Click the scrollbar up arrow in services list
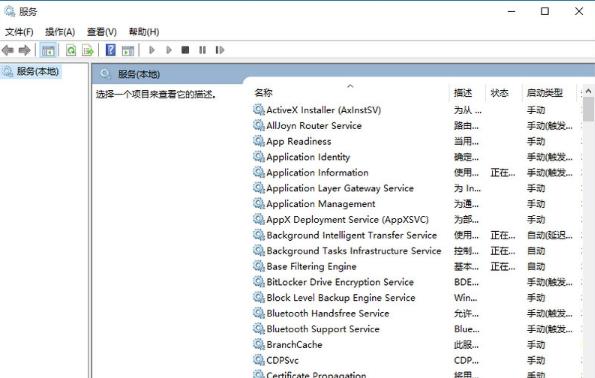 click(x=589, y=91)
